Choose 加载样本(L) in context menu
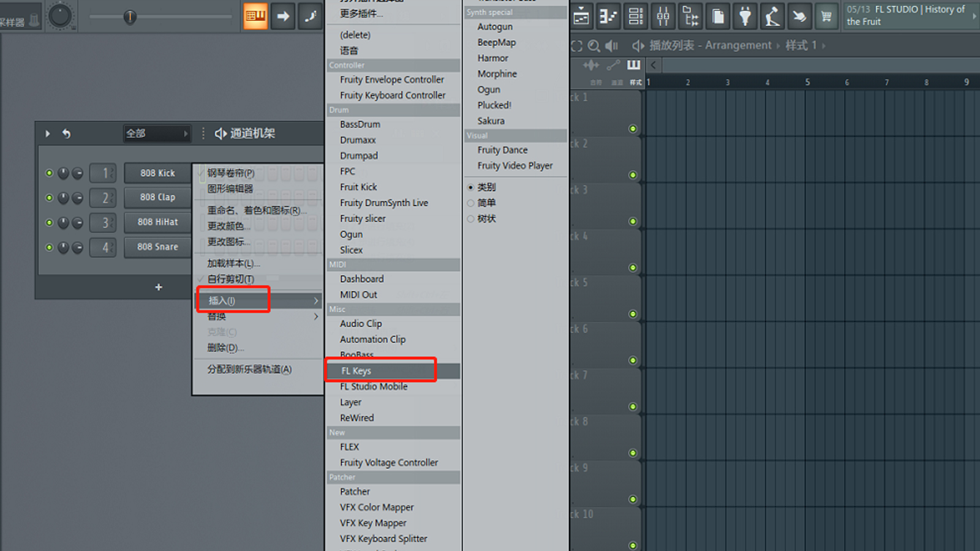The width and height of the screenshot is (980, 551). [x=233, y=263]
